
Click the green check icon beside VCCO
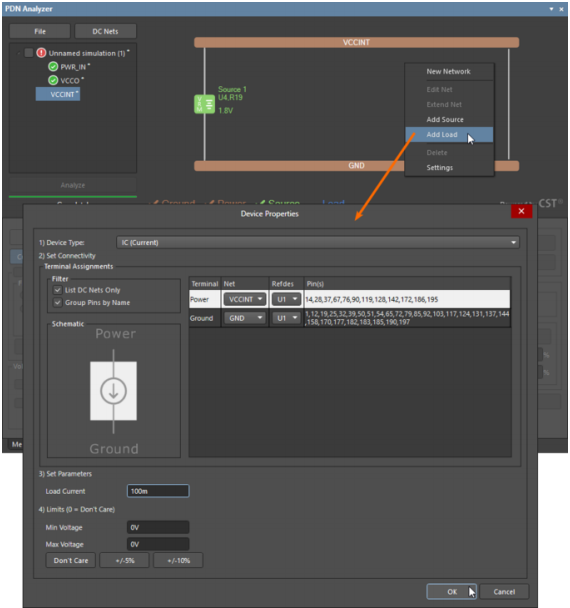click(x=53, y=80)
